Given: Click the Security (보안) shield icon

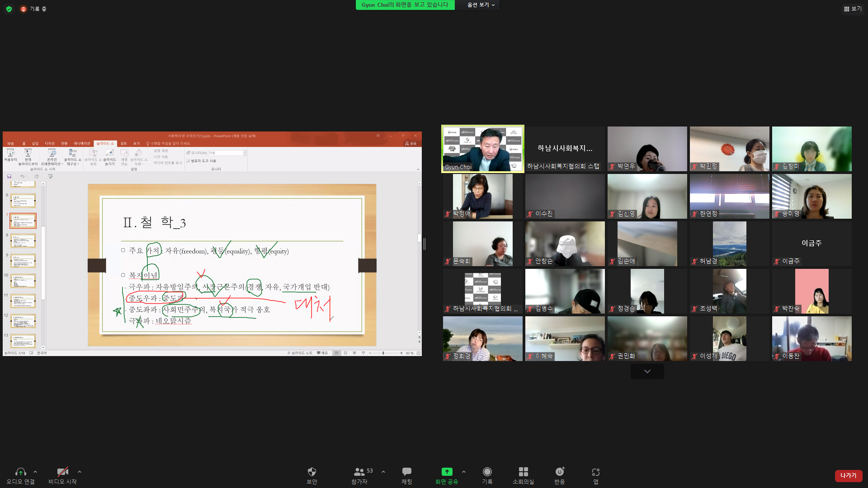Looking at the screenshot, I should tap(311, 472).
